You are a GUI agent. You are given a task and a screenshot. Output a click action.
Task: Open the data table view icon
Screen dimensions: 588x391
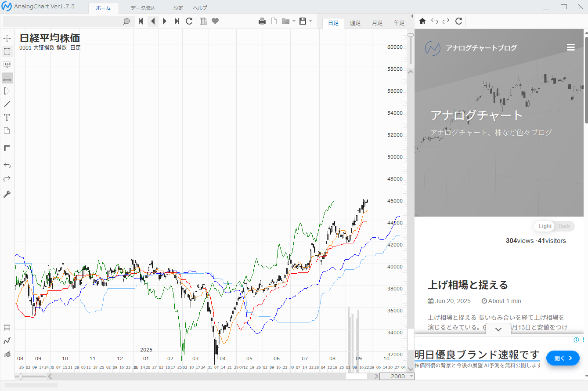click(7, 328)
